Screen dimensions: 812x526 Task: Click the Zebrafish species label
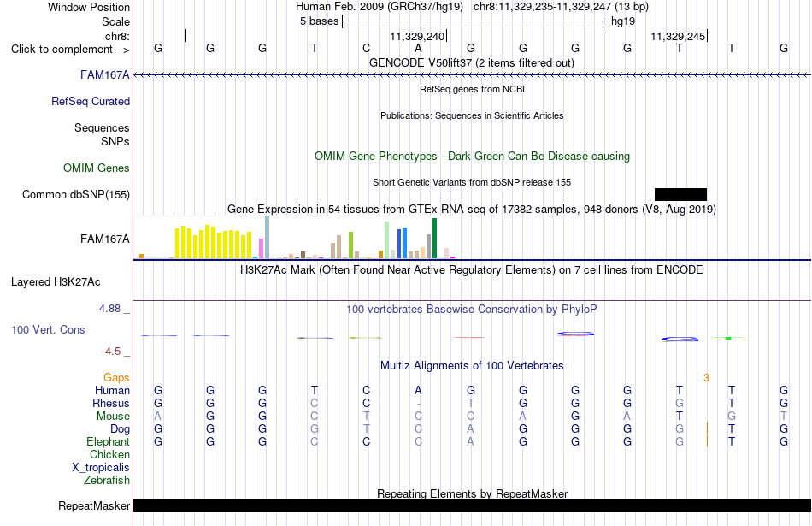click(106, 481)
